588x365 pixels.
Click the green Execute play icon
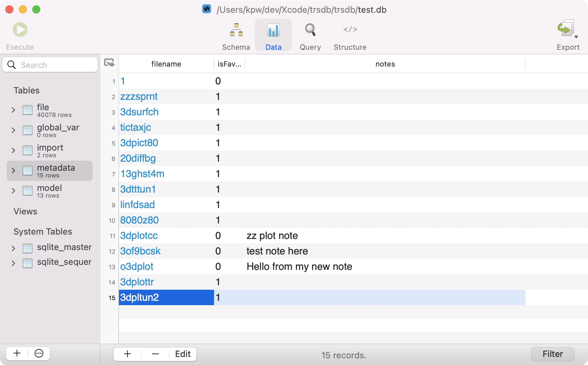(x=20, y=30)
